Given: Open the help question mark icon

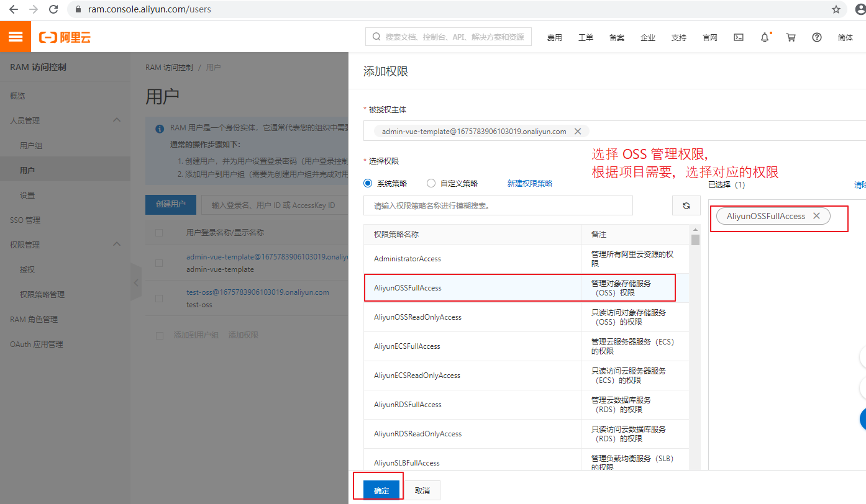Looking at the screenshot, I should tap(817, 37).
